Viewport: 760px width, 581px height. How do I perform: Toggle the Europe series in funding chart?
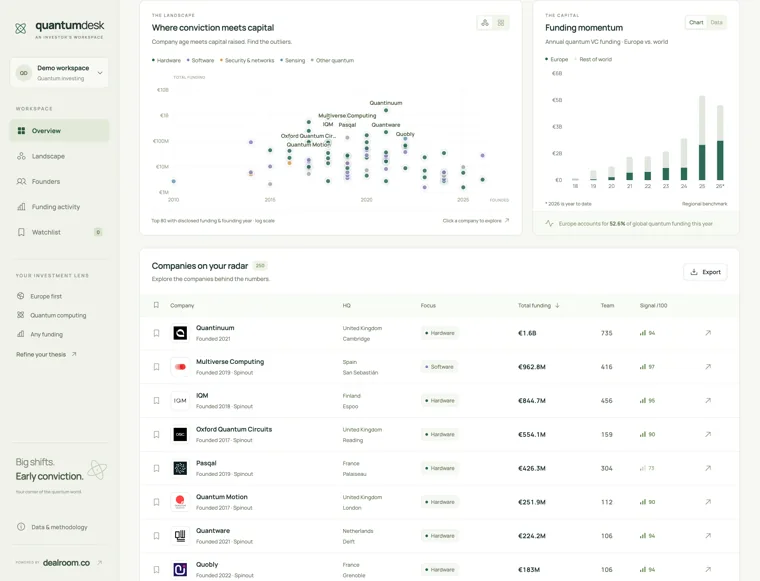(556, 59)
